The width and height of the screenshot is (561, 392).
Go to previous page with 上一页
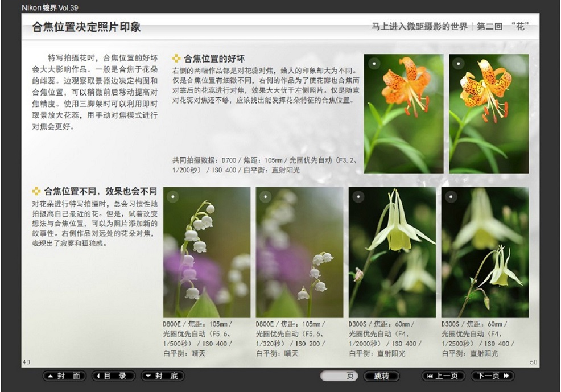(443, 376)
